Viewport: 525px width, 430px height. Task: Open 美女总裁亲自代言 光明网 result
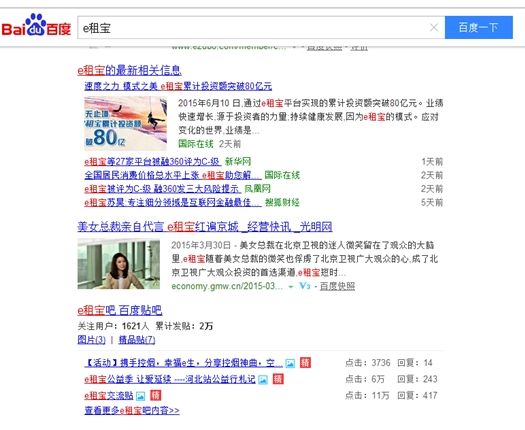click(x=205, y=227)
